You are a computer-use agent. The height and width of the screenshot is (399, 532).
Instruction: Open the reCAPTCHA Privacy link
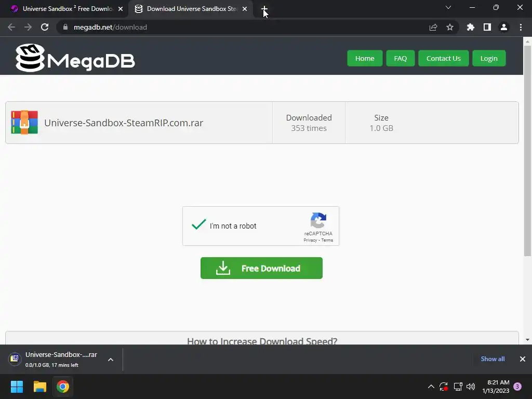click(x=310, y=240)
